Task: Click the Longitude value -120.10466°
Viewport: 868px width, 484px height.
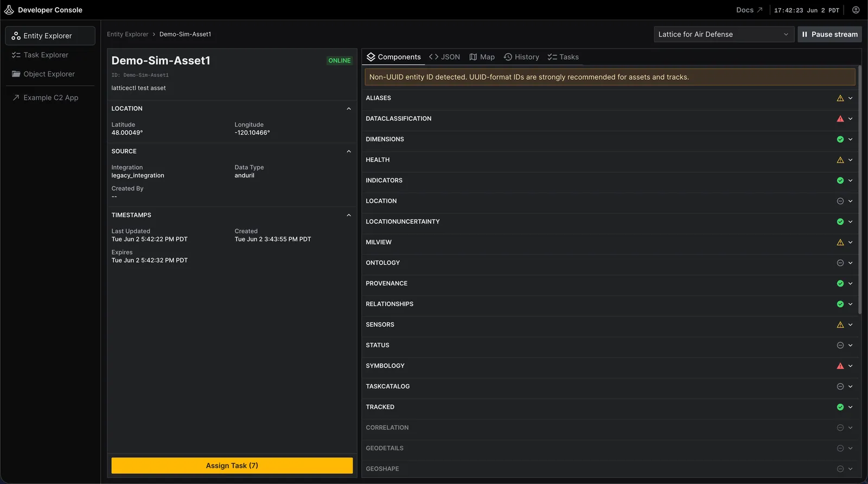Action: (252, 133)
